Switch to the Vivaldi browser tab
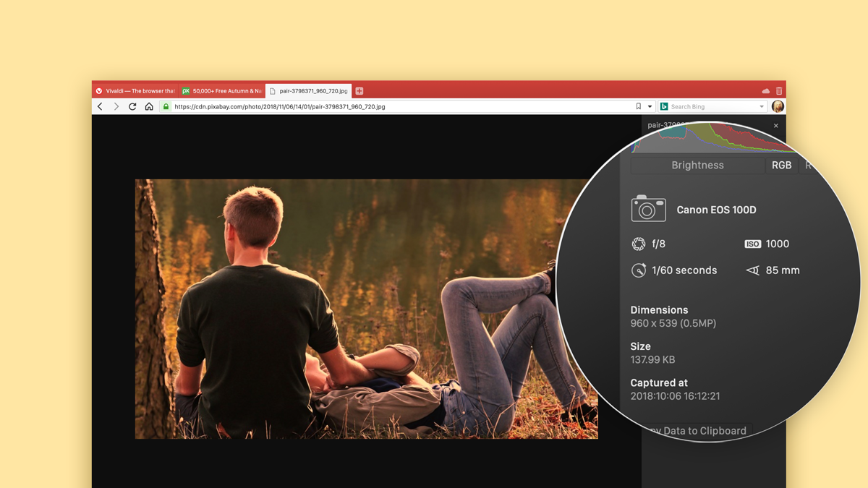868x488 pixels. 136,91
